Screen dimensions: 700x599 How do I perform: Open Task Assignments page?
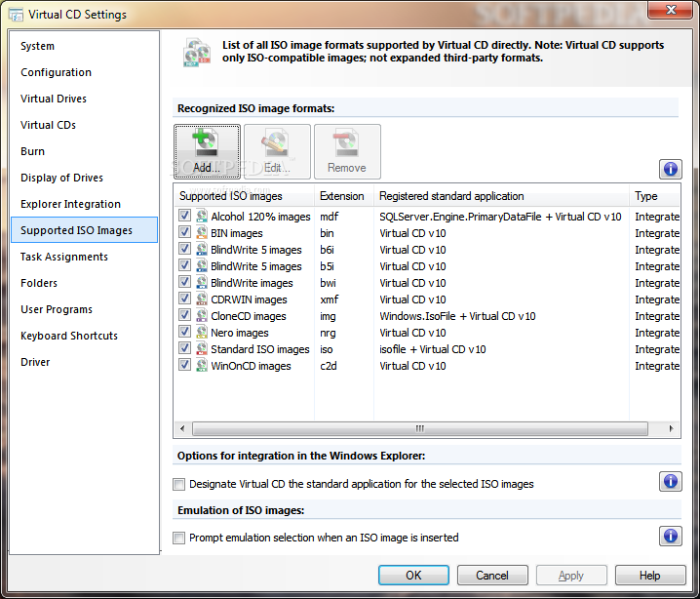[x=84, y=257]
